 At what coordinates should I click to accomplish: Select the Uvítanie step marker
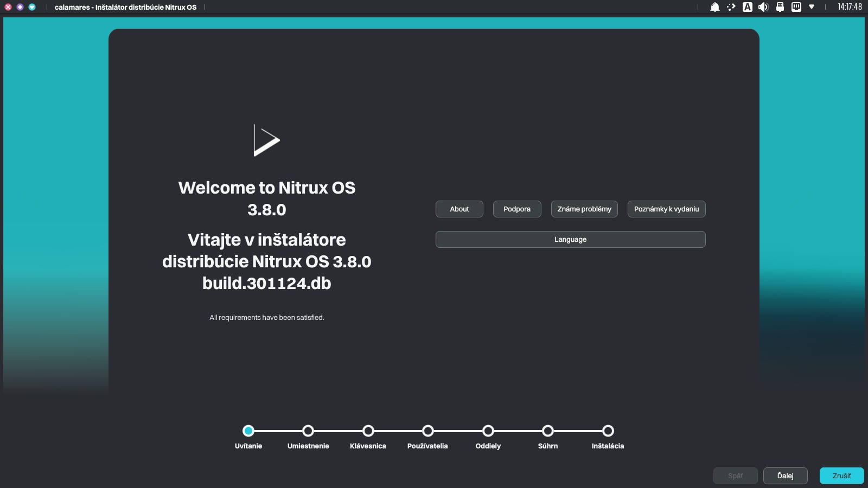(248, 431)
